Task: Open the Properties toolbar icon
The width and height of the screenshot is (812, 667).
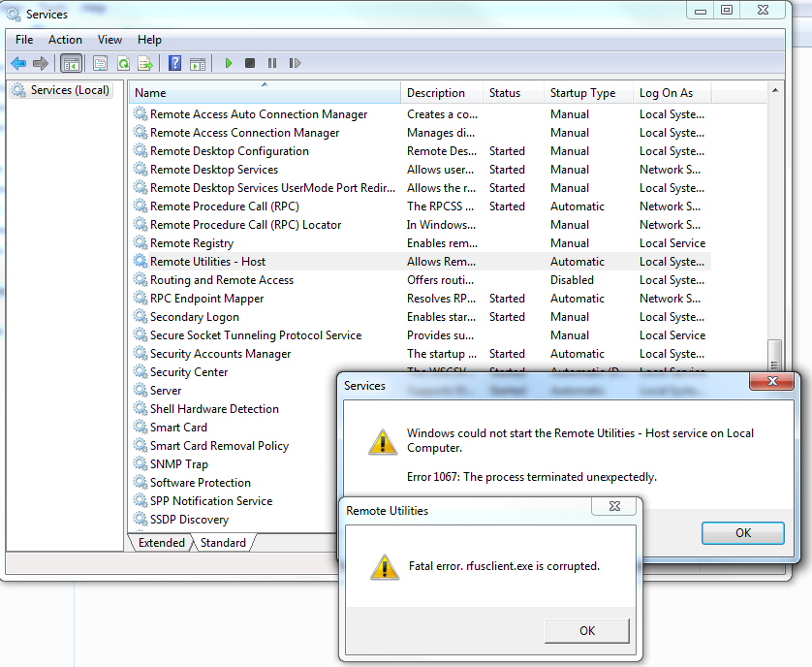Action: [x=100, y=63]
